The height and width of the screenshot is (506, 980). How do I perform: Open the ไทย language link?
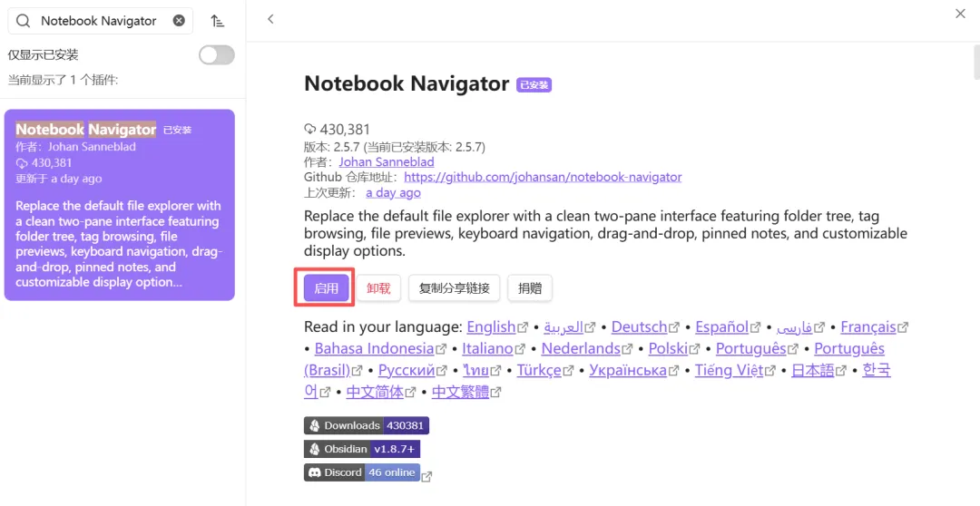475,370
